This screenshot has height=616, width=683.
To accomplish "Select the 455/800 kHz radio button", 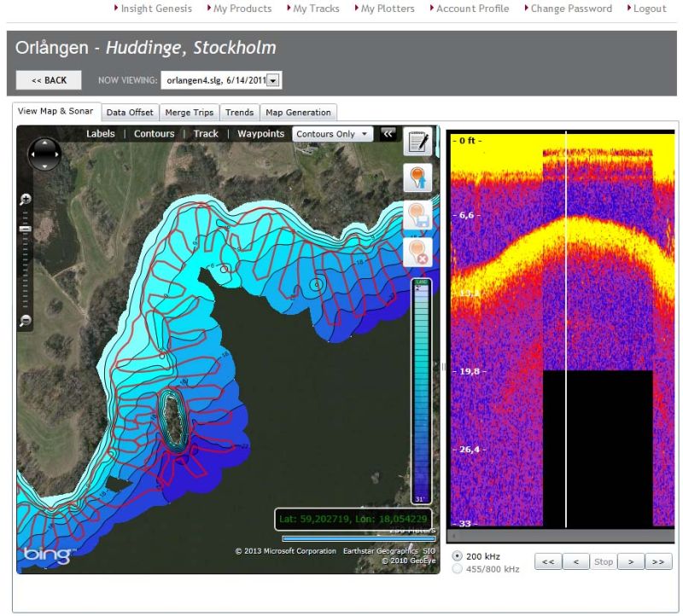I will pyautogui.click(x=458, y=569).
